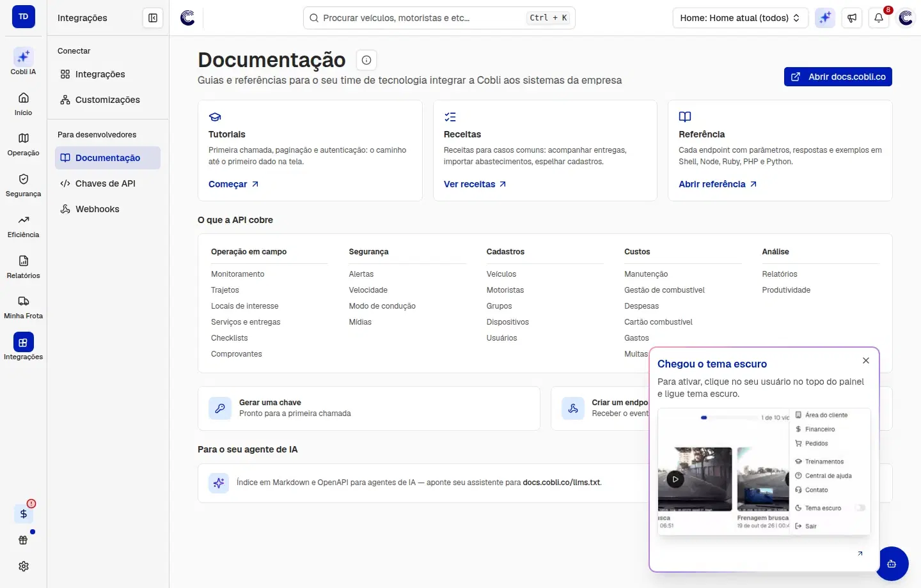Click the info icon beside Documentação title
This screenshot has width=921, height=588.
366,60
